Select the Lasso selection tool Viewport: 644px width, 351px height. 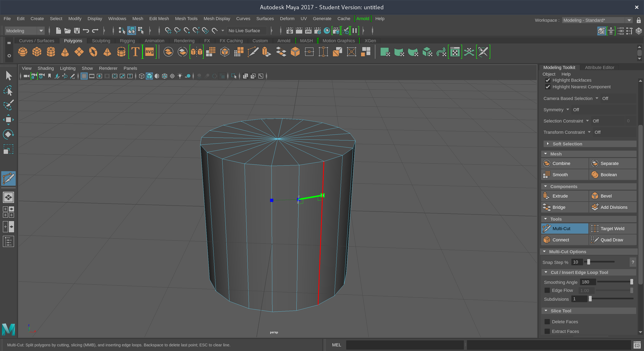(8, 91)
